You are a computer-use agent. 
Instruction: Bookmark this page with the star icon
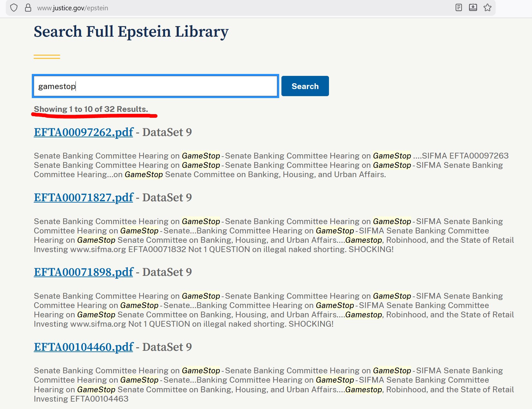tap(487, 7)
